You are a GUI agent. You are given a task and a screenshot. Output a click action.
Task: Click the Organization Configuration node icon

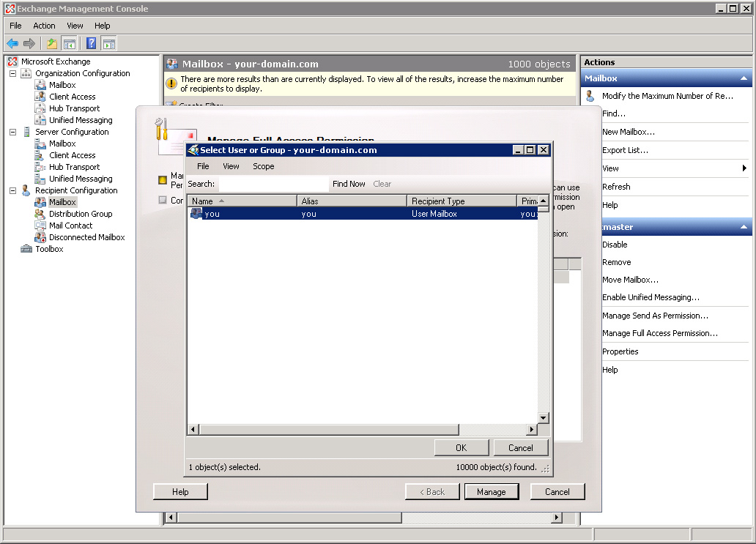coord(26,73)
